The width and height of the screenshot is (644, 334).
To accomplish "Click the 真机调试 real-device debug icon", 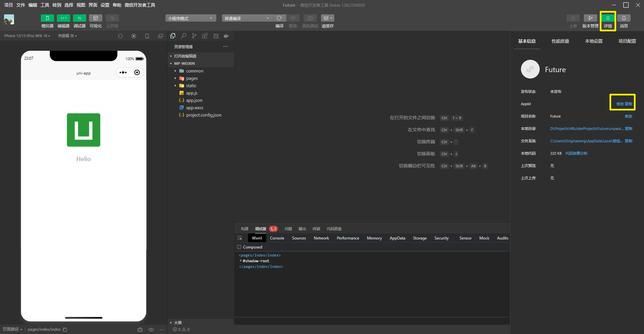I will click(x=310, y=18).
